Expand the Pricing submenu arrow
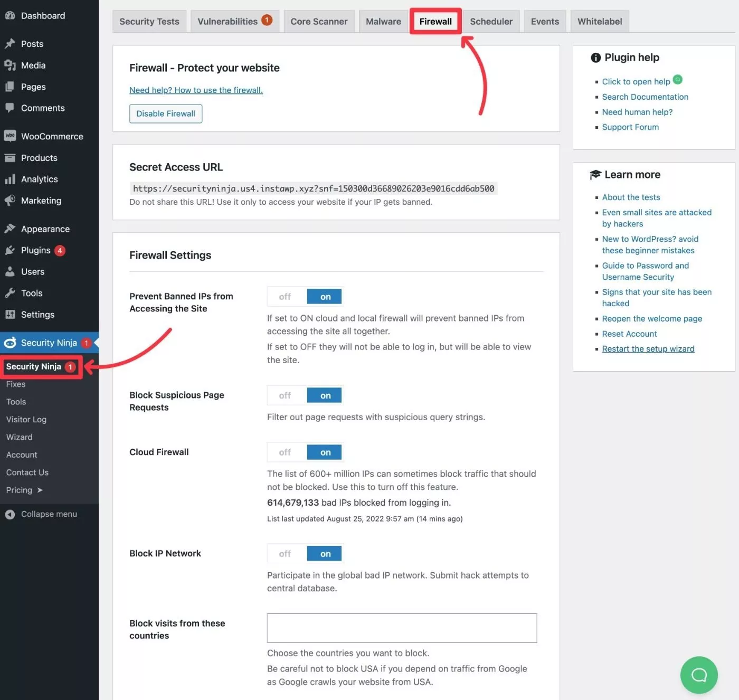Viewport: 739px width, 700px height. click(40, 490)
